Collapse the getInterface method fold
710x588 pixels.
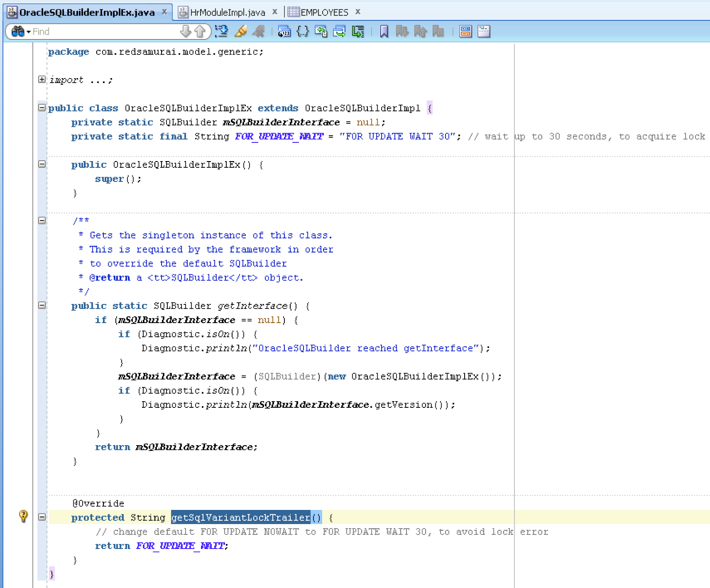point(41,305)
